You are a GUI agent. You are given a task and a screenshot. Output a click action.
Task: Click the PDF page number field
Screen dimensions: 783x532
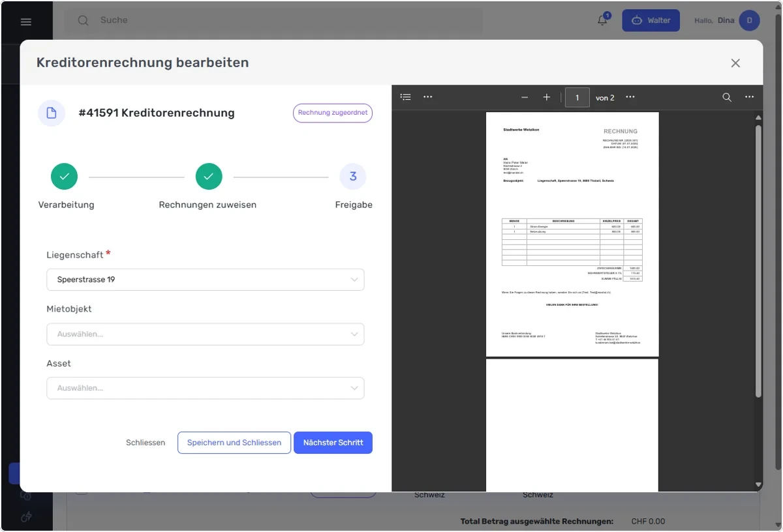pyautogui.click(x=577, y=97)
